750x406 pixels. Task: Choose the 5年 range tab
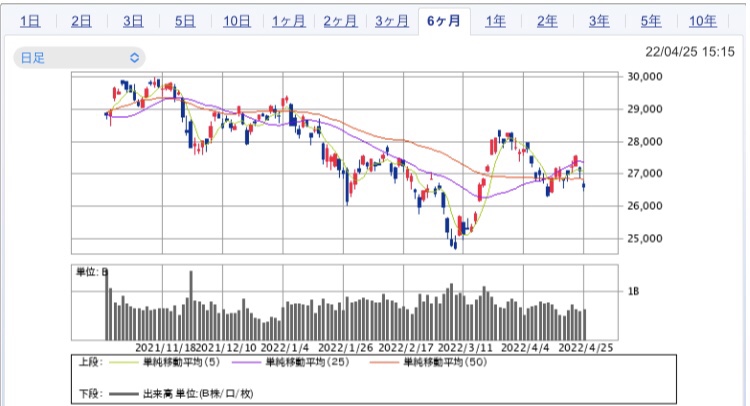tap(651, 21)
